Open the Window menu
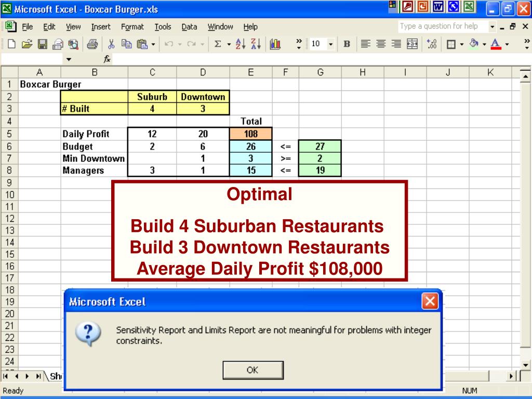The width and height of the screenshot is (532, 399). coord(220,27)
